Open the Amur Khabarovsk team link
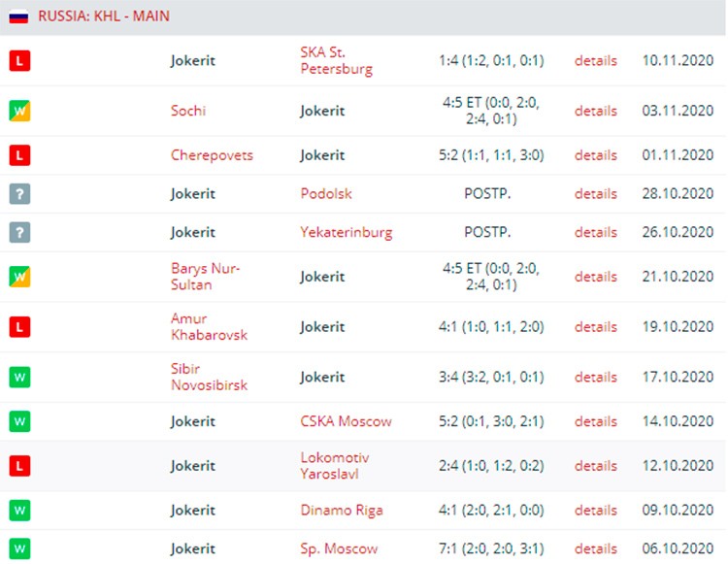728x564 pixels. [209, 326]
